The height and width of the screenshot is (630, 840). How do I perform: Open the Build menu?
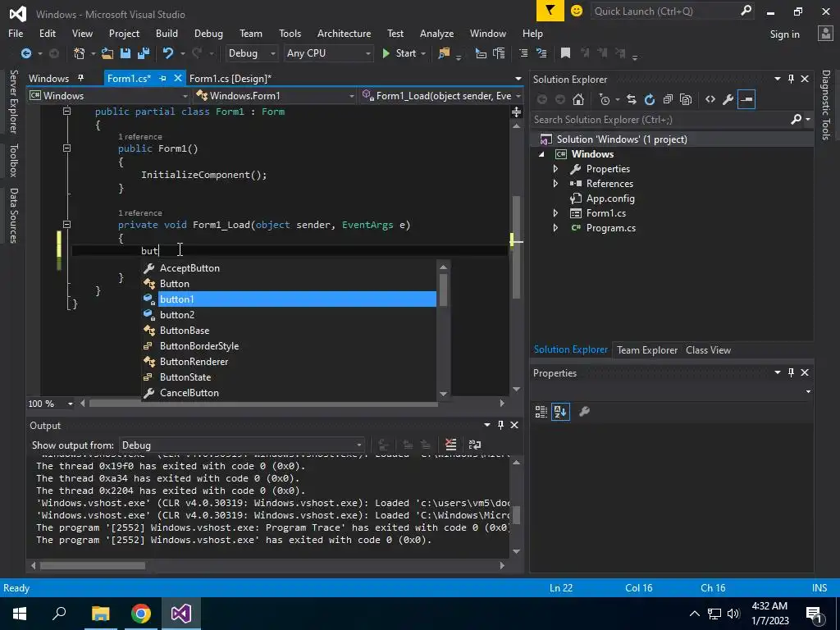point(167,33)
